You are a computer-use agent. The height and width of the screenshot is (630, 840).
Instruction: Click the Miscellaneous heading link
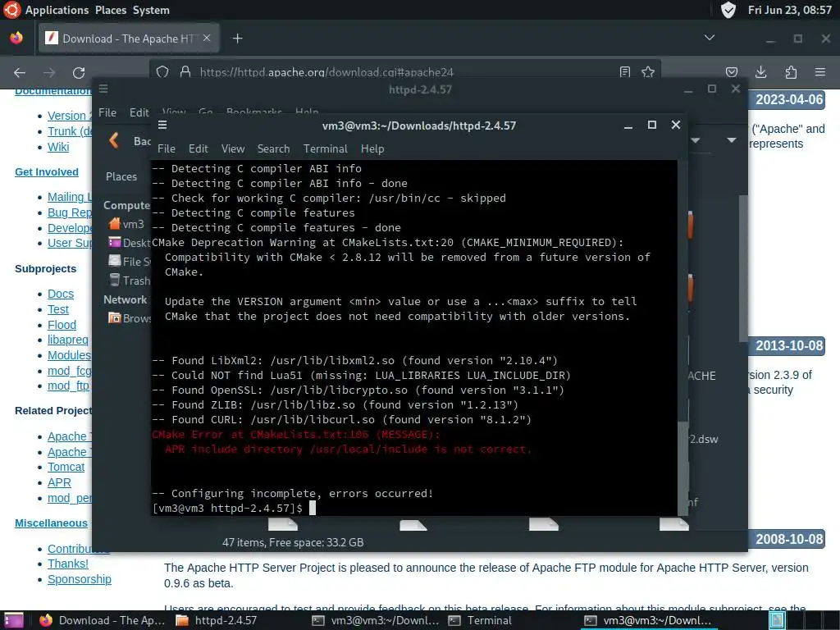(x=51, y=523)
